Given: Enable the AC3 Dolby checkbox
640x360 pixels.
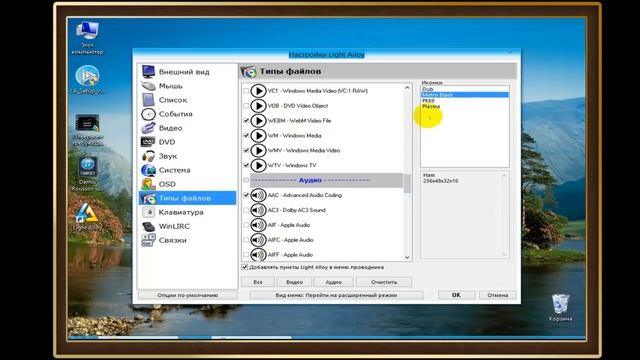Looking at the screenshot, I should (246, 210).
